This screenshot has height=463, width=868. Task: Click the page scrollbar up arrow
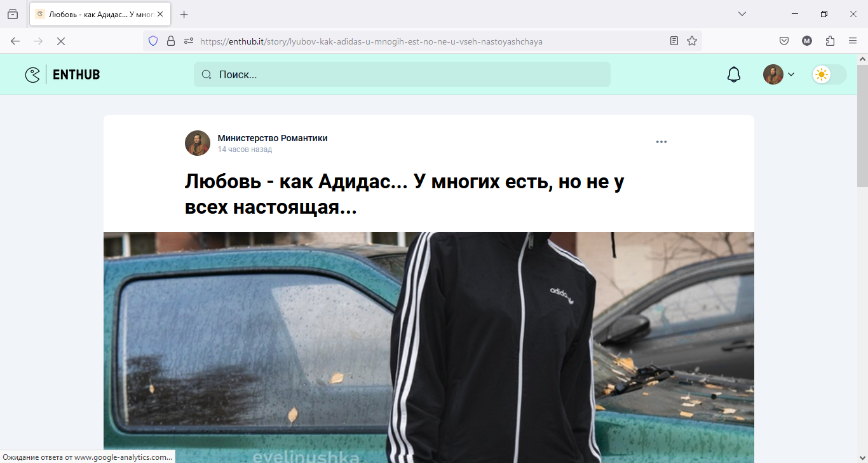click(x=862, y=59)
